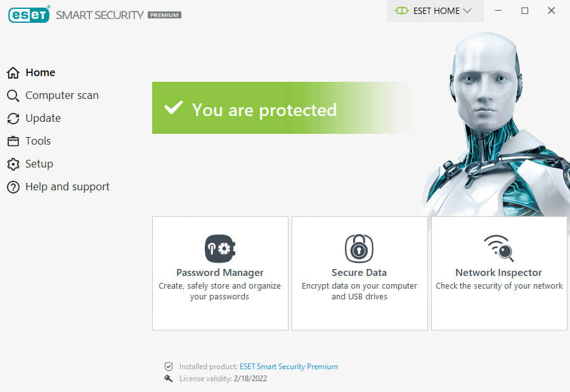
Task: Click the Password Manager safe icon
Action: pos(220,249)
